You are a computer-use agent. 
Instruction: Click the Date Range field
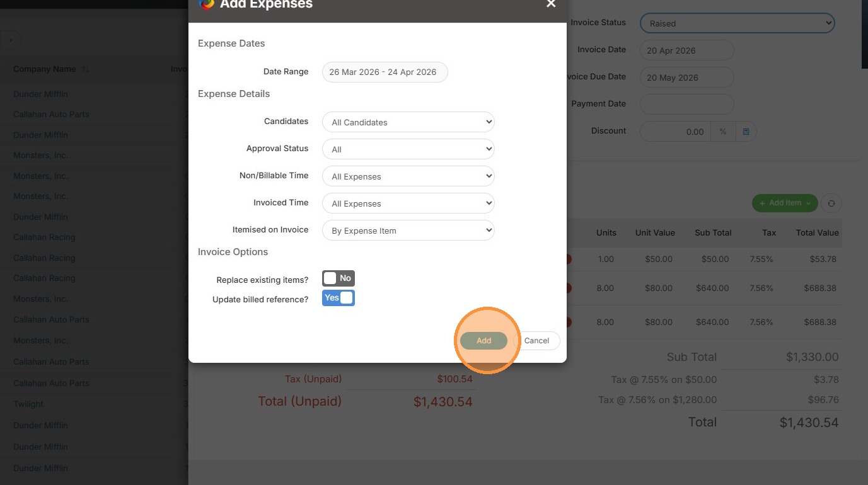(x=385, y=72)
